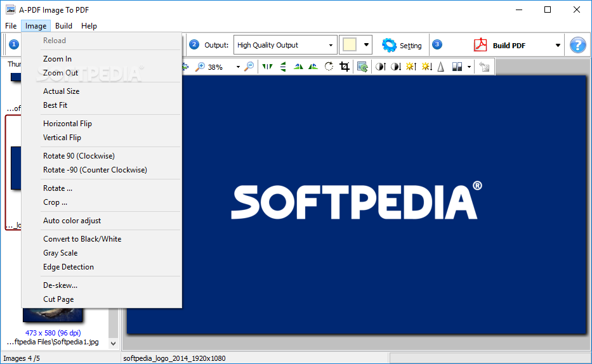Screen dimensions: 592x364
Task: Click the Build PDF button
Action: pos(499,45)
